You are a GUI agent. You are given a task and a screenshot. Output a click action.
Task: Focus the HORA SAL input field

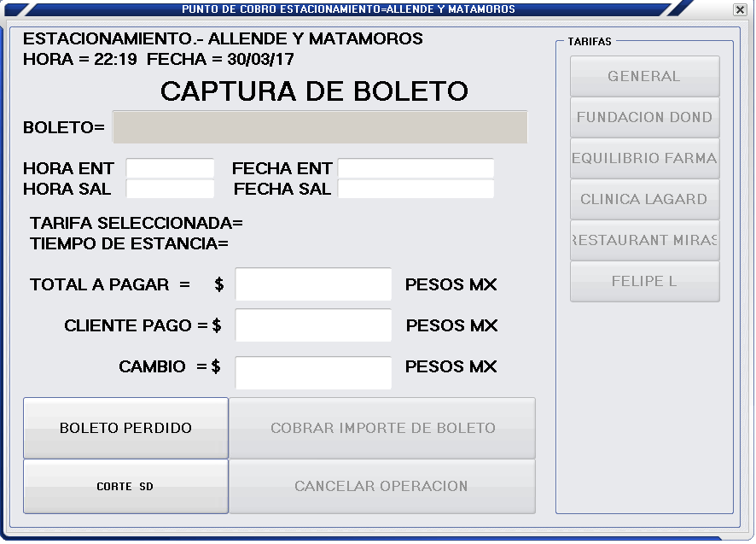(170, 189)
